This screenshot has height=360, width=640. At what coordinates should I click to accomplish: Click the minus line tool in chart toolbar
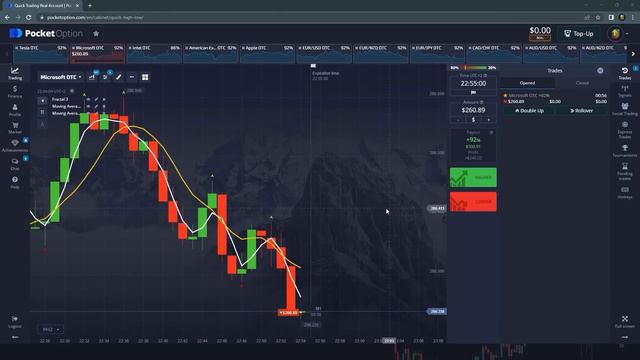[131, 77]
